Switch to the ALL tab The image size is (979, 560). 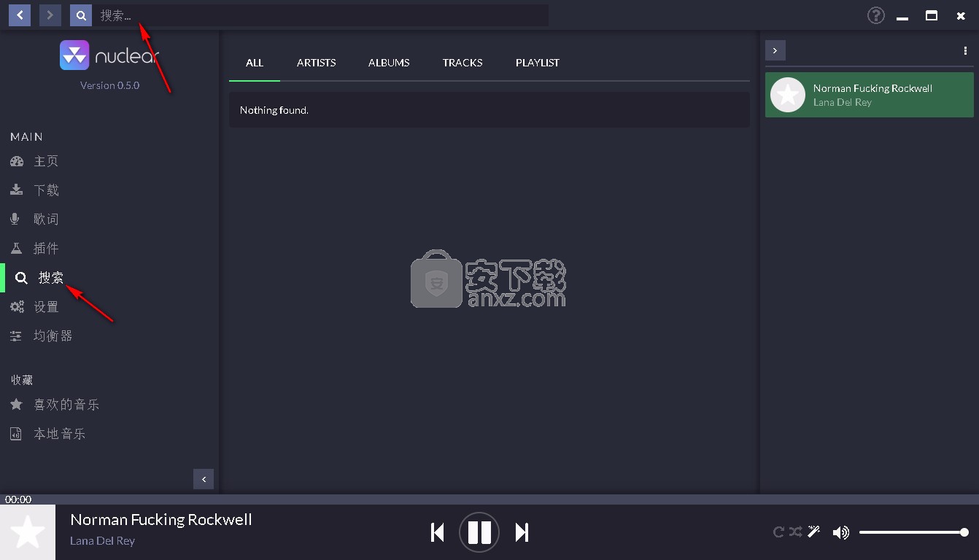tap(255, 63)
